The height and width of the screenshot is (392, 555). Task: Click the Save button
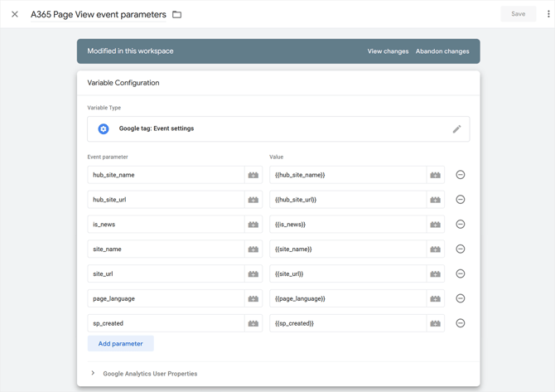click(519, 14)
